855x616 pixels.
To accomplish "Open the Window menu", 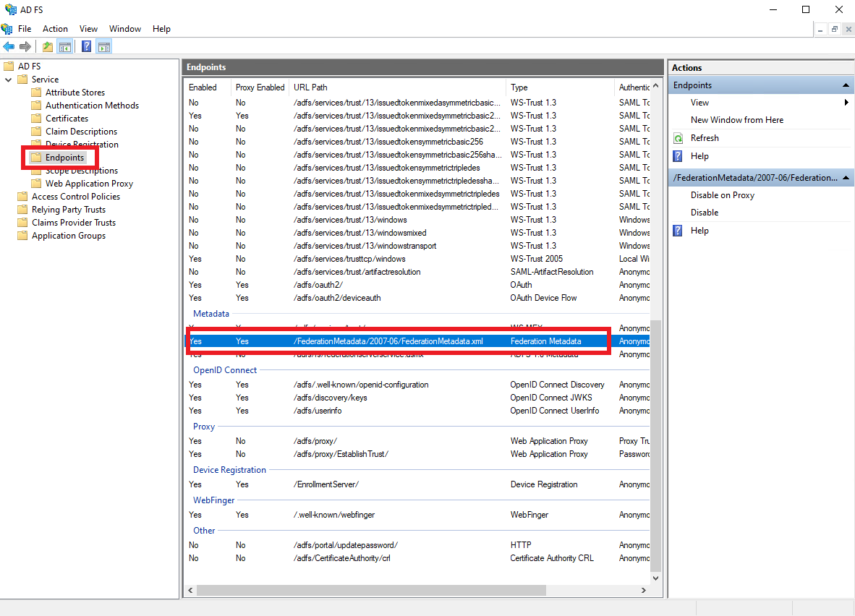I will (x=124, y=28).
